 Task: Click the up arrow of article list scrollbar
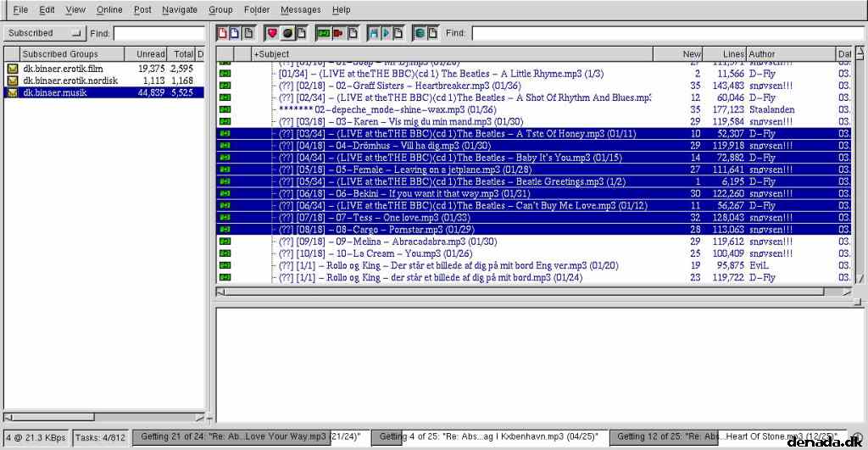[x=860, y=53]
